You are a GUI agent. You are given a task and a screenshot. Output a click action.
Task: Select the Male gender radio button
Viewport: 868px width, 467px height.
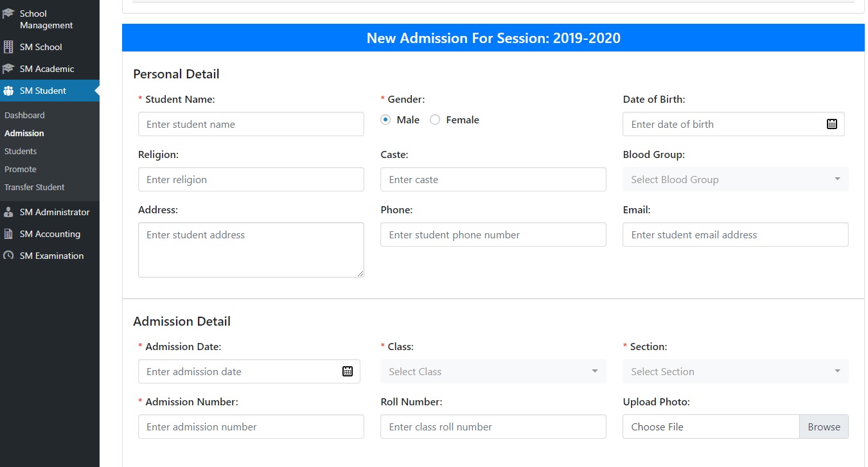[385, 119]
